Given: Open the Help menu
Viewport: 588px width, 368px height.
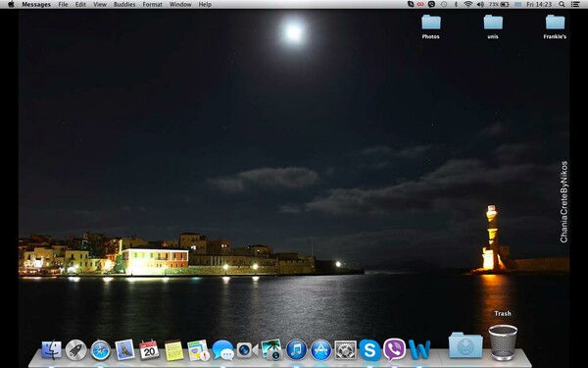Looking at the screenshot, I should [x=205, y=5].
